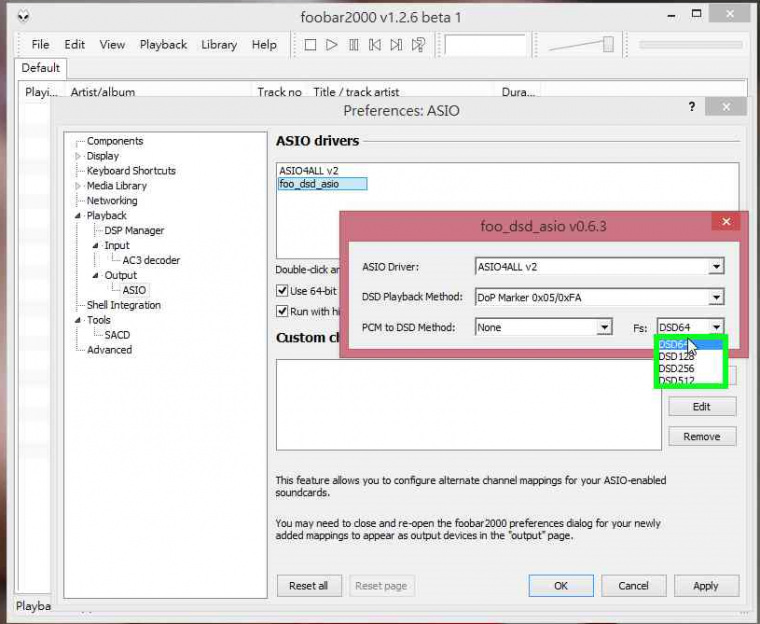
Task: Choose DSD512 in the Fs list
Action: 690,380
